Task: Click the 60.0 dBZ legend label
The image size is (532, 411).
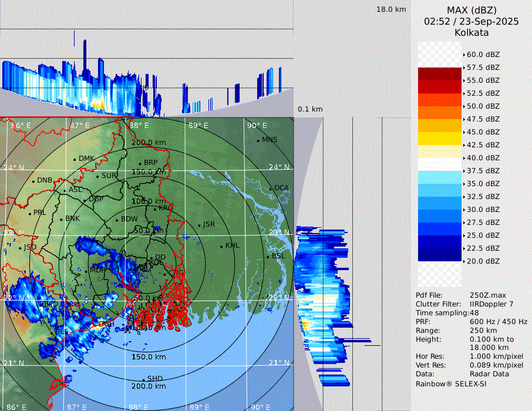Action: (x=483, y=54)
